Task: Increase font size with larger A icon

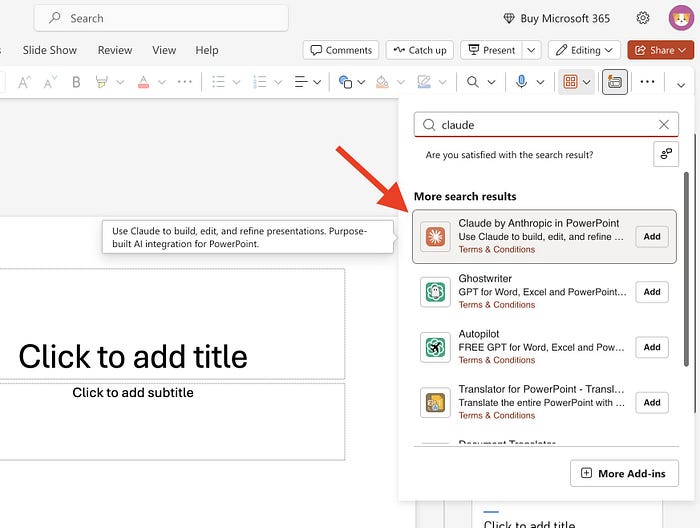Action: (x=24, y=82)
